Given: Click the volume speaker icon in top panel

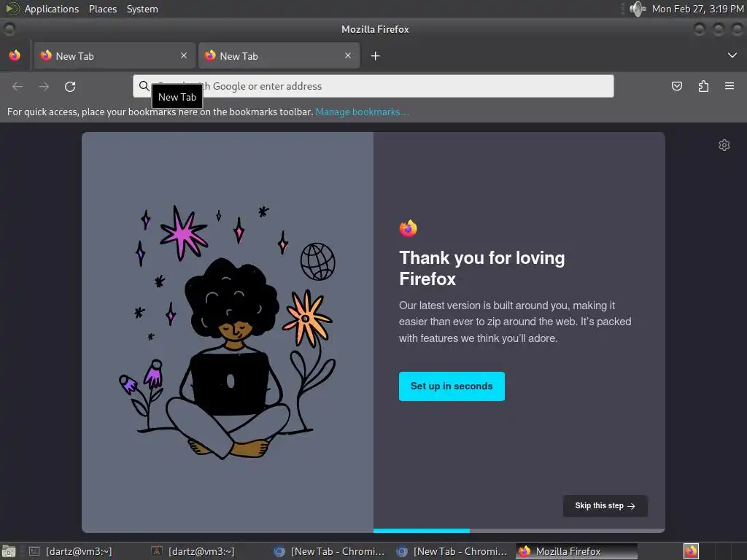Looking at the screenshot, I should pyautogui.click(x=637, y=9).
